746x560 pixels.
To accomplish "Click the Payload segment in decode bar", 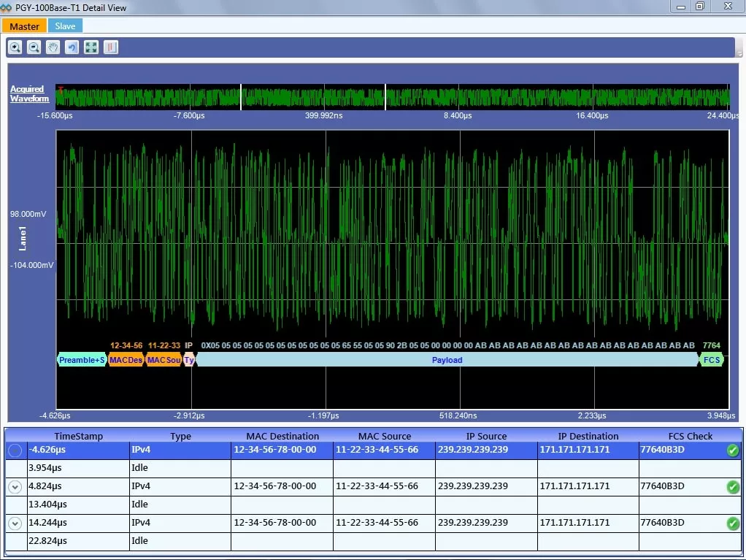I will tap(447, 360).
